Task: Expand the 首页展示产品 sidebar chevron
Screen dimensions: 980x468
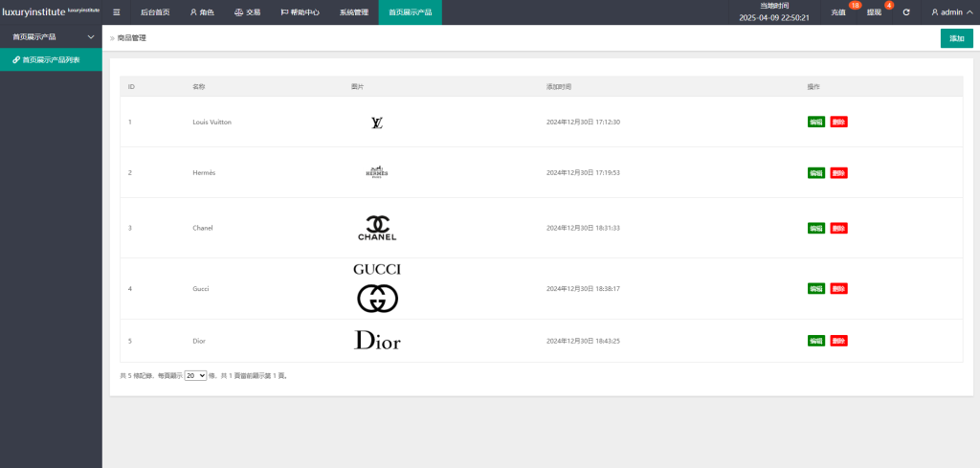Action: click(x=91, y=37)
